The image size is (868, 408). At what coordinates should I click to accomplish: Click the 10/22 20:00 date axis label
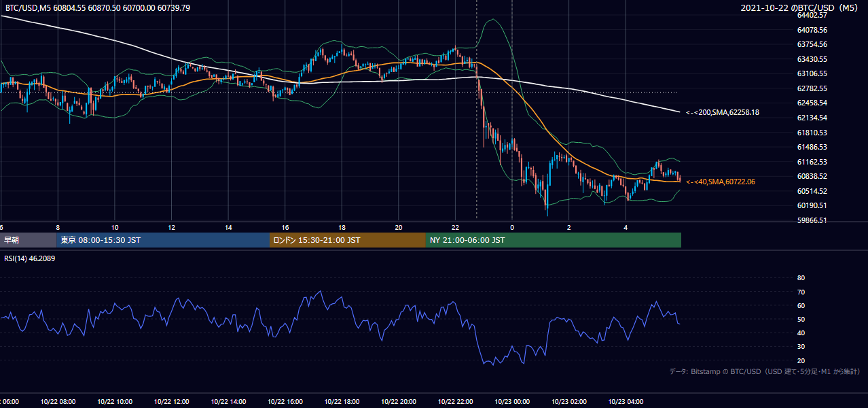(x=399, y=402)
